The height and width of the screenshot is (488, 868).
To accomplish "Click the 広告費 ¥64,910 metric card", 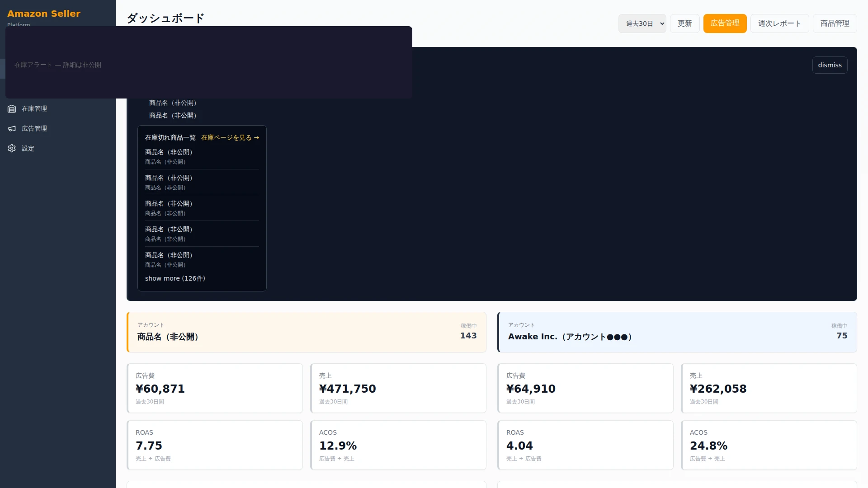I will pos(585,388).
